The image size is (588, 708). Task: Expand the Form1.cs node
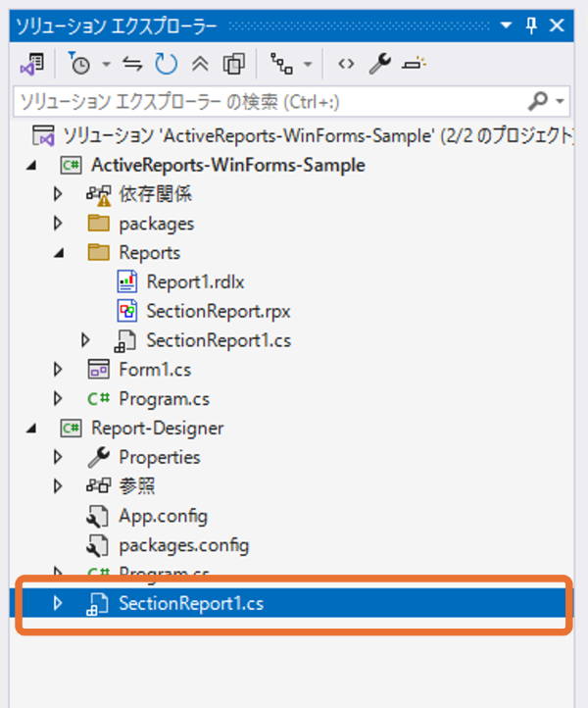[58, 370]
